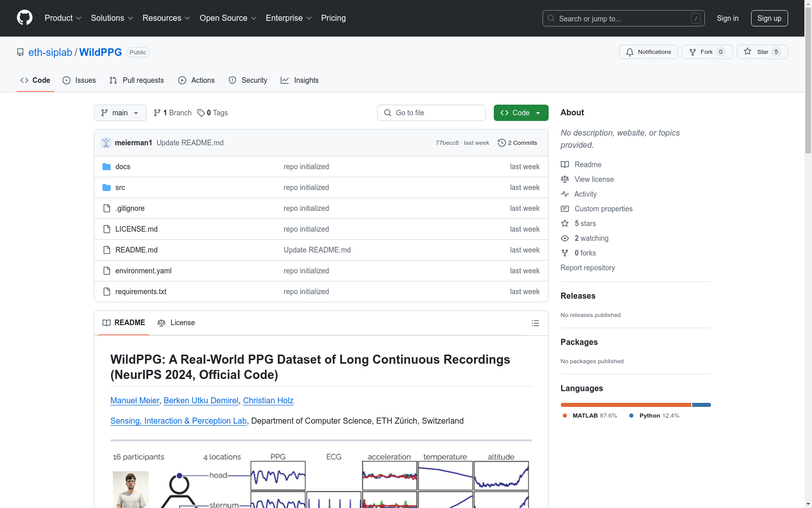This screenshot has width=812, height=508.
Task: Expand the Open Source menu
Action: tap(228, 18)
